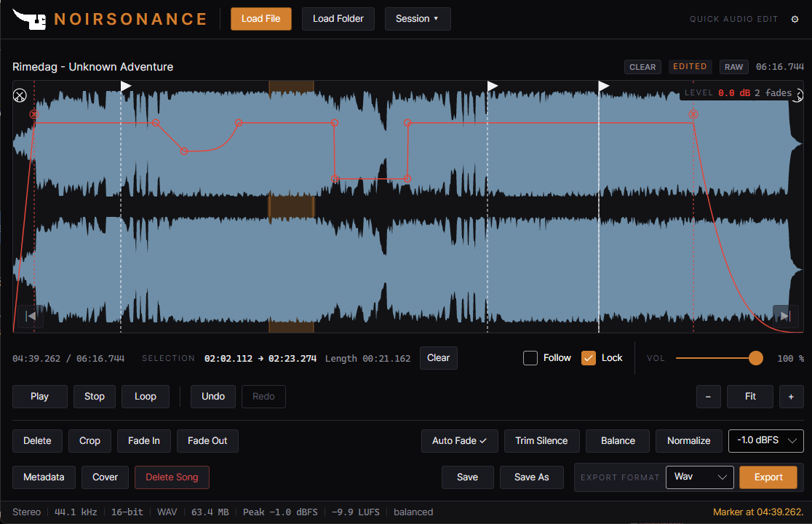The image size is (812, 524).
Task: Click the fade-in handle with red X
Action: 34,114
